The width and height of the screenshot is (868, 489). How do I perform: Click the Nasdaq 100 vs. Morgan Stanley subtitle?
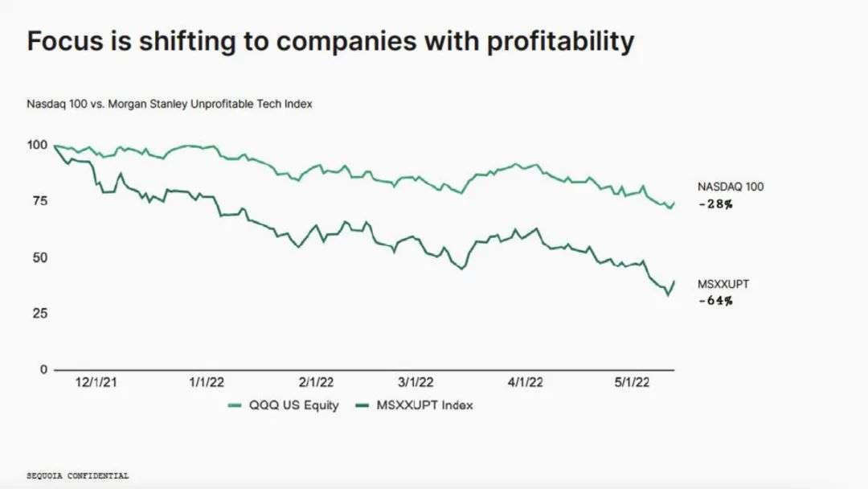click(x=170, y=104)
